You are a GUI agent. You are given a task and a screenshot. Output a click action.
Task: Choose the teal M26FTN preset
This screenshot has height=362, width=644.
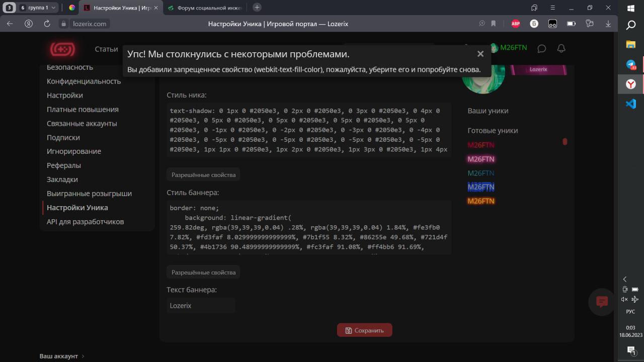pos(481,173)
